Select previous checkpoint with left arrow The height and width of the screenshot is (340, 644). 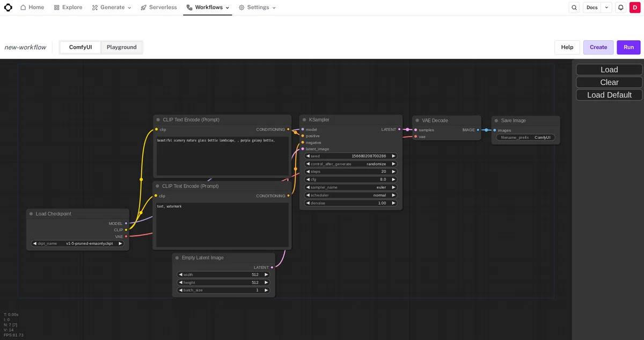35,243
